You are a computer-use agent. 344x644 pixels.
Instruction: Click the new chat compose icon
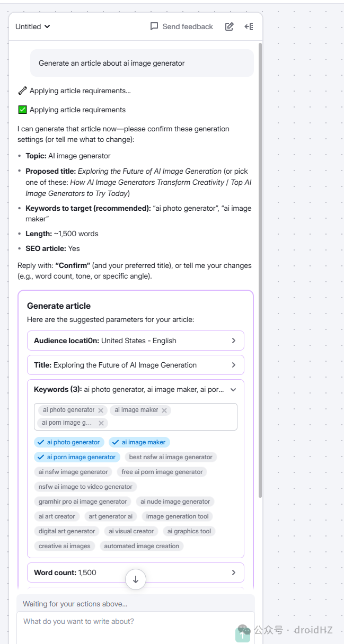coord(230,26)
